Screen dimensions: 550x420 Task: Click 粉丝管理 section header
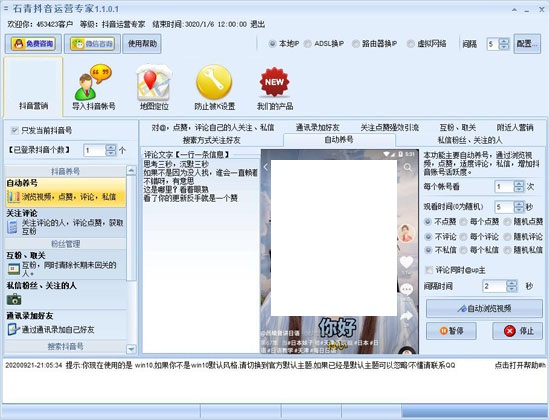pyautogui.click(x=66, y=244)
